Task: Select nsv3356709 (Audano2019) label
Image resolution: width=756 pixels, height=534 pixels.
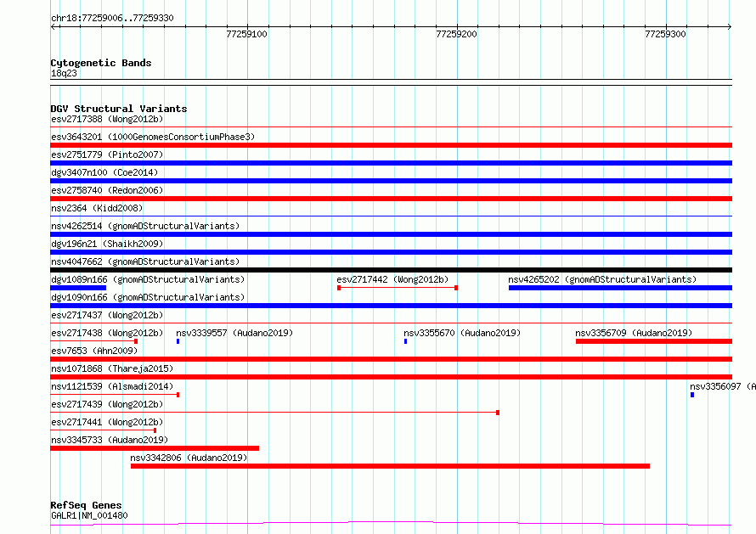Action: [634, 333]
